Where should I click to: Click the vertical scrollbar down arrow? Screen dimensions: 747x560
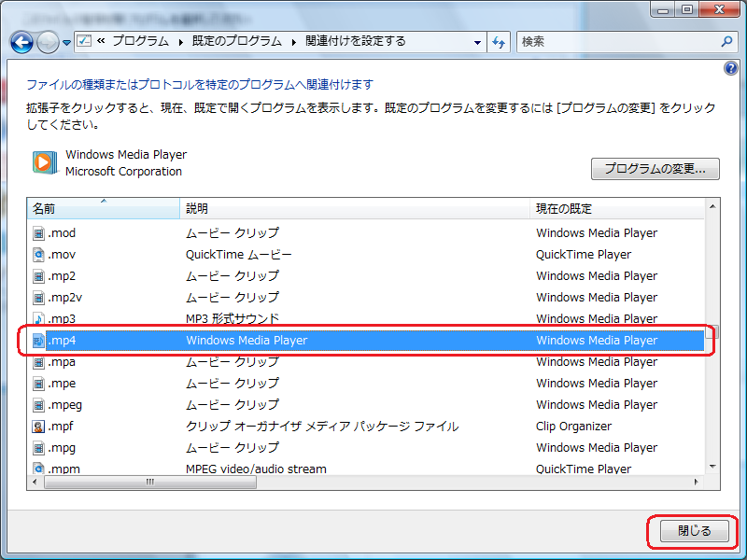(x=712, y=466)
